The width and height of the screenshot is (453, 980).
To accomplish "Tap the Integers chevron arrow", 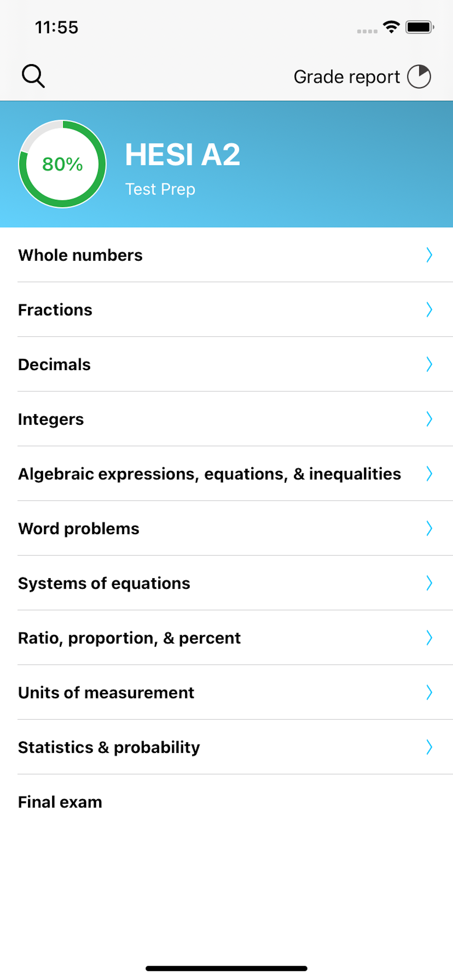I will [x=429, y=420].
